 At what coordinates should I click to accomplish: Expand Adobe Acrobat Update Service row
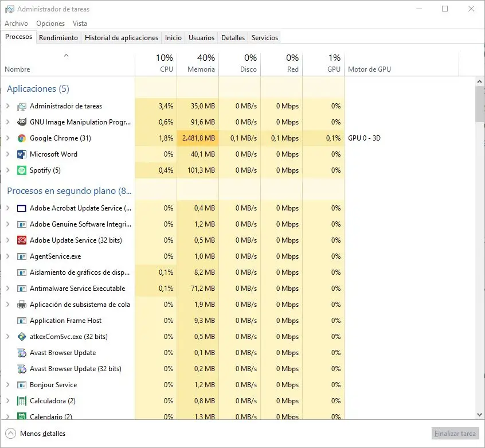click(x=7, y=208)
